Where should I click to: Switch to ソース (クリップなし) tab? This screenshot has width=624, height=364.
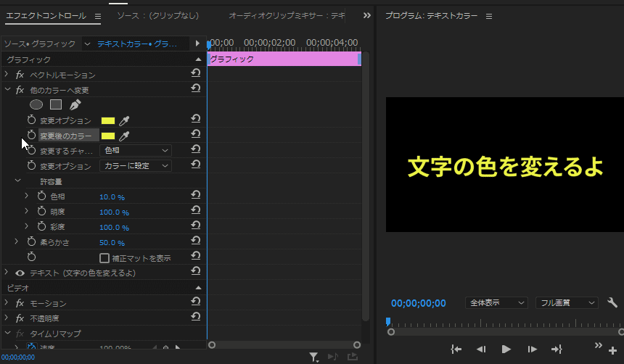[x=157, y=15]
